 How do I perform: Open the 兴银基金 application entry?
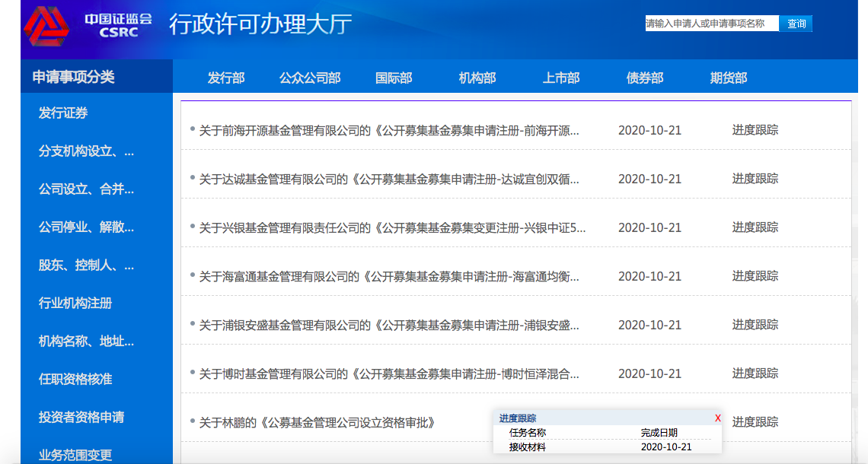[x=392, y=228]
